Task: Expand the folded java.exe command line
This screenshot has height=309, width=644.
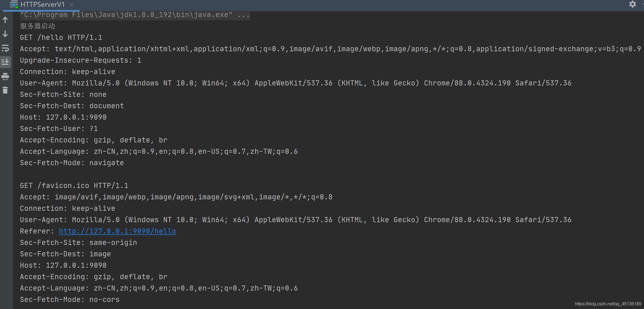Action: tap(135, 15)
